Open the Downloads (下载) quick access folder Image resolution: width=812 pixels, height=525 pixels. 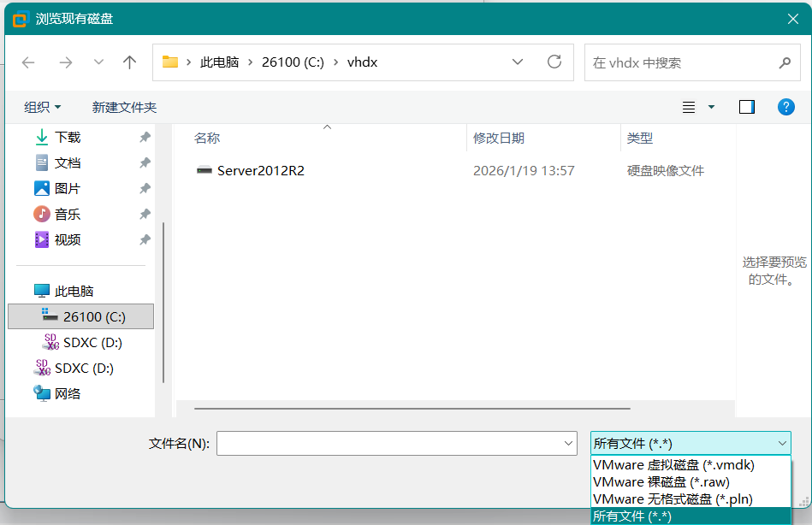(68, 137)
